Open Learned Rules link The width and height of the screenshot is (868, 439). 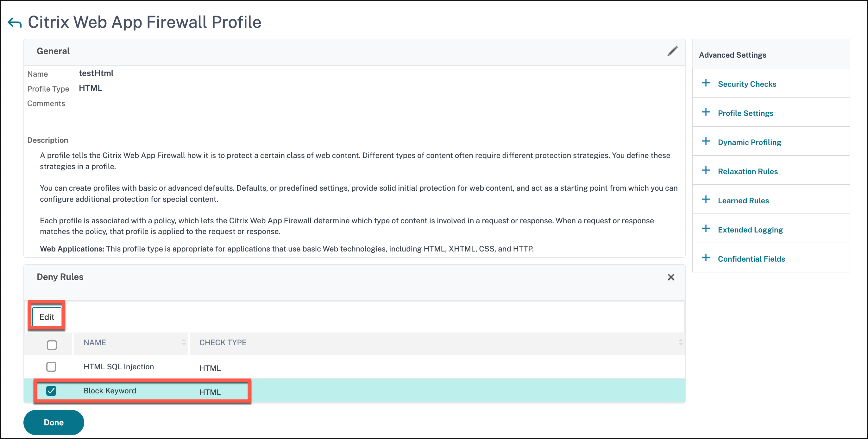[743, 200]
